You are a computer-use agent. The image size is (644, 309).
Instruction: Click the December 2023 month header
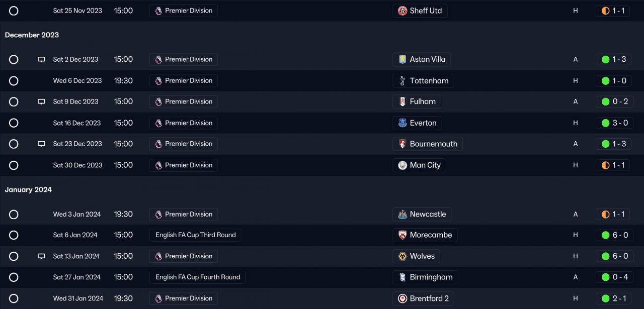[32, 35]
